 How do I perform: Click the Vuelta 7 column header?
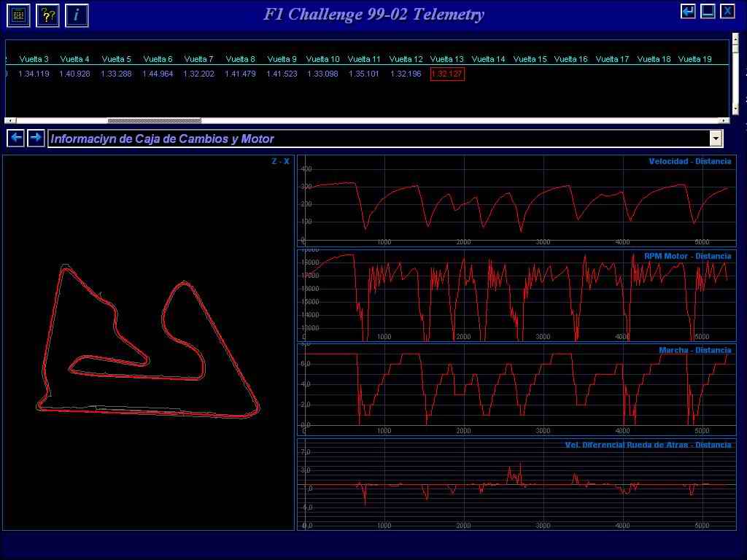click(199, 59)
